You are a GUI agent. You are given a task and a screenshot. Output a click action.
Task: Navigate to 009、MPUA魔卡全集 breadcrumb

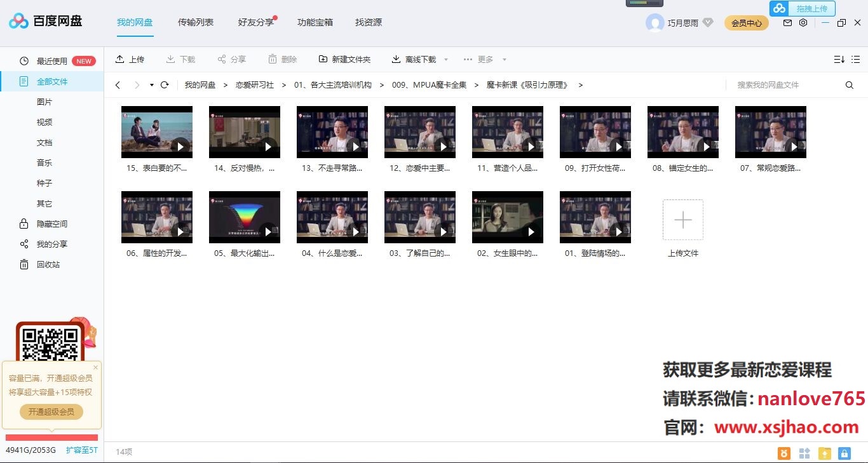point(429,85)
